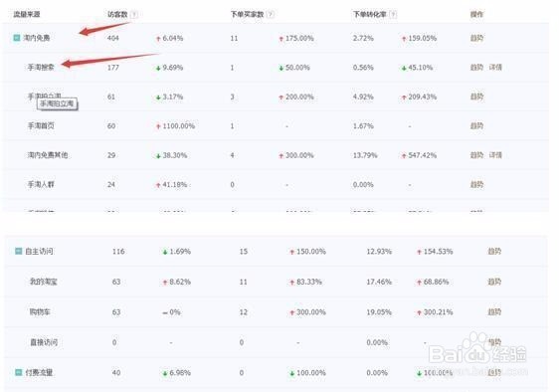Click the 下单买家数 column header
The image size is (559, 392).
coord(247,14)
